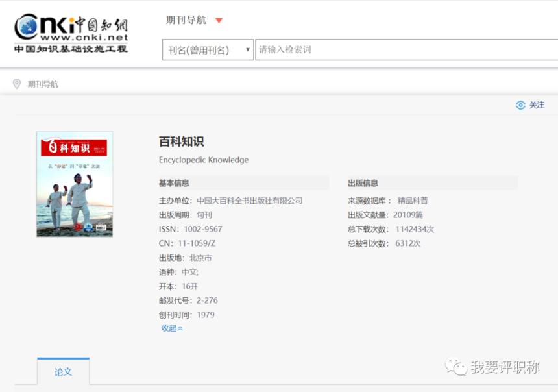558x392 pixels.
Task: Focus the 请输入检索词 search box
Action: (406, 49)
